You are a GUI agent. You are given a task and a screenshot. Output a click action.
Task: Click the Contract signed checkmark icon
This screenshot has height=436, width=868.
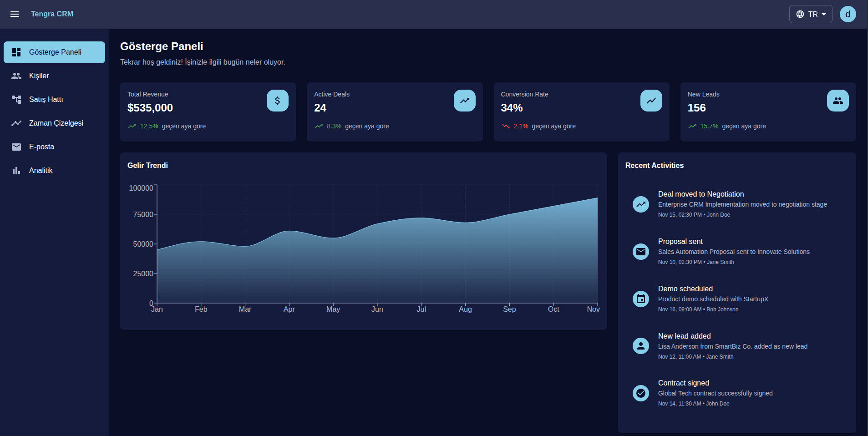[640, 393]
